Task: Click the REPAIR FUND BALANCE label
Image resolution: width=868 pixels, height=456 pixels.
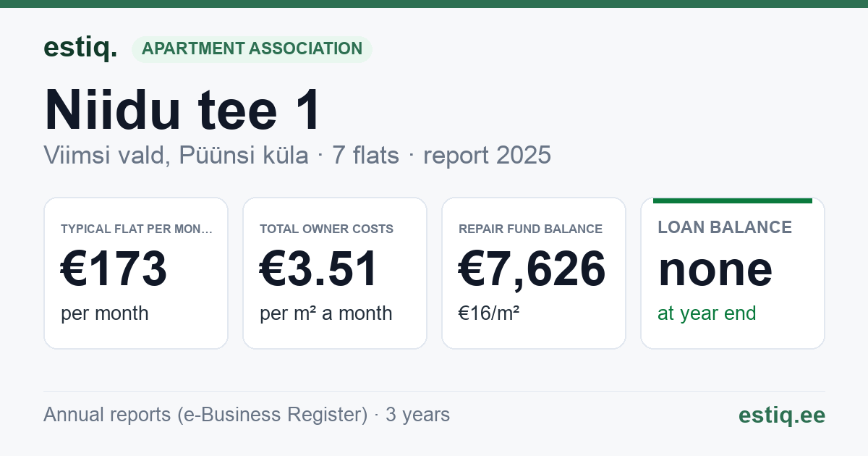Action: 530,229
